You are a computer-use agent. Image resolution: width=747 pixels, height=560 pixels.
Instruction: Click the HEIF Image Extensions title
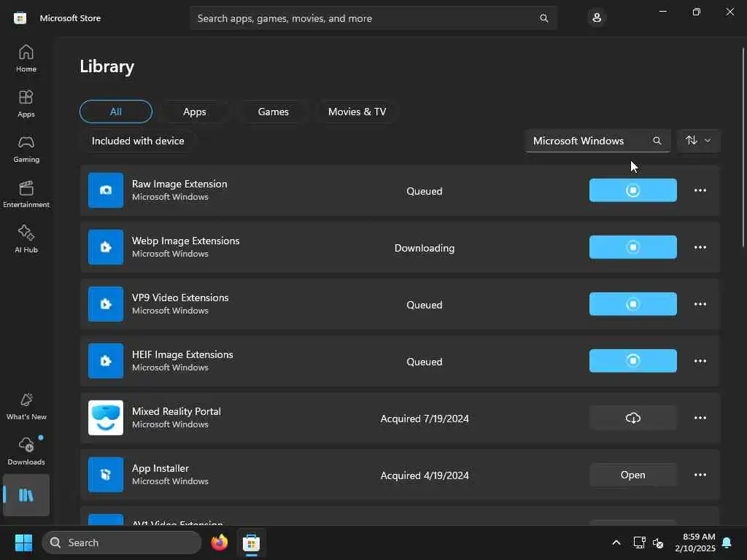click(182, 355)
